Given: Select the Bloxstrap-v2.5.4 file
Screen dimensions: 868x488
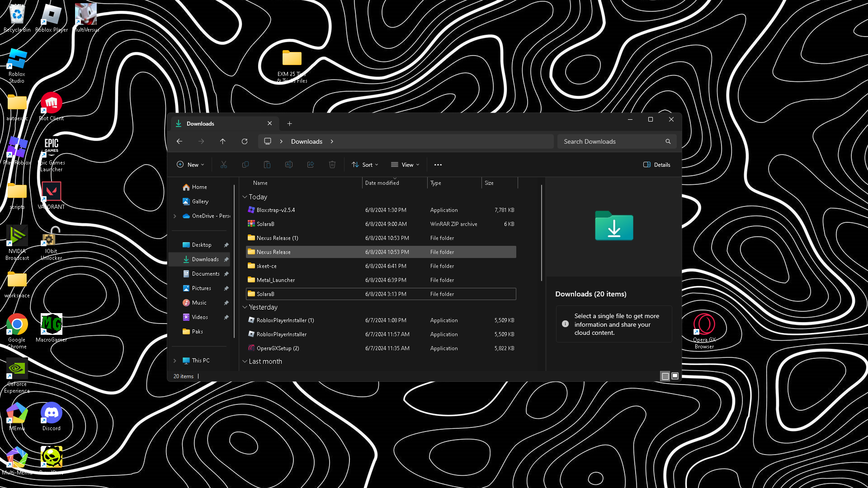Looking at the screenshot, I should coord(275,210).
